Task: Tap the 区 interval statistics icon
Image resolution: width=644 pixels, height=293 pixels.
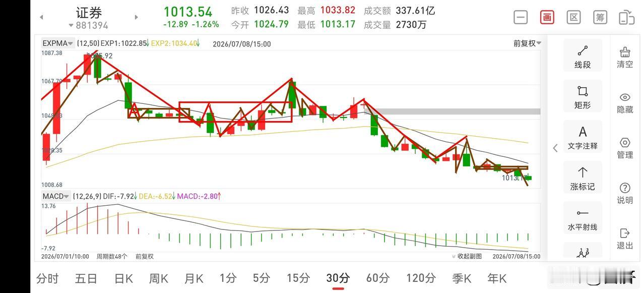Action: click(573, 17)
